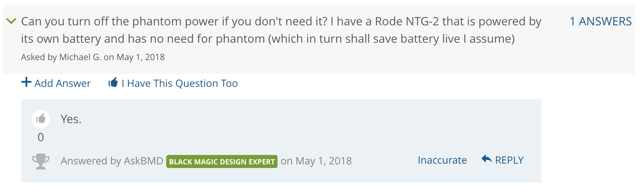Click the phantom power question text
This screenshot has width=644, height=189.
(281, 30)
